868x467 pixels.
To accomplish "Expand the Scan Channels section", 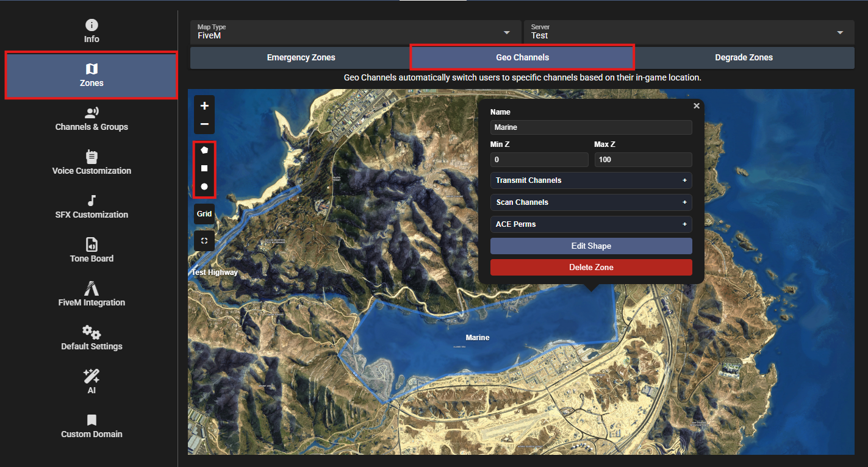I will tap(590, 202).
